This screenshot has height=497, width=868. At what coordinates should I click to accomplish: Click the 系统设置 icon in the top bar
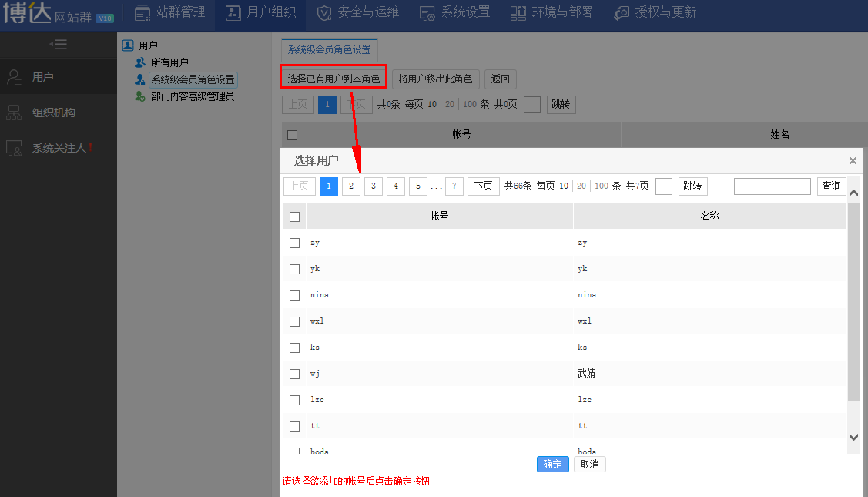427,13
